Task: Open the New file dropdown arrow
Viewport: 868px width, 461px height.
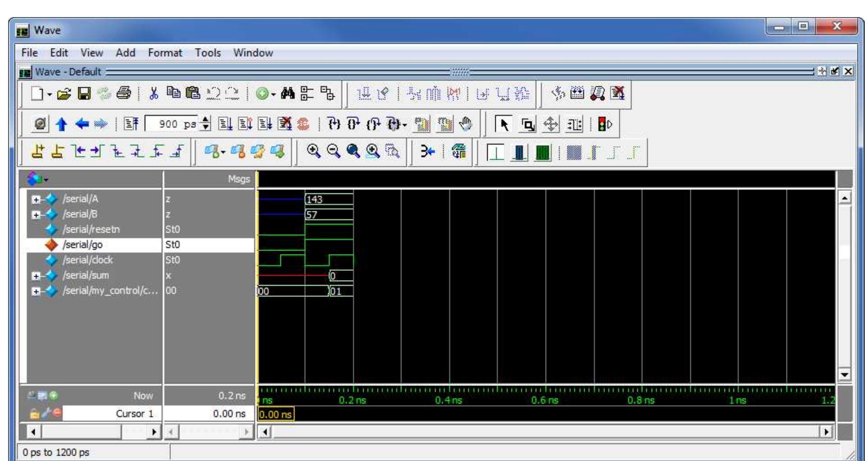Action: click(x=49, y=95)
